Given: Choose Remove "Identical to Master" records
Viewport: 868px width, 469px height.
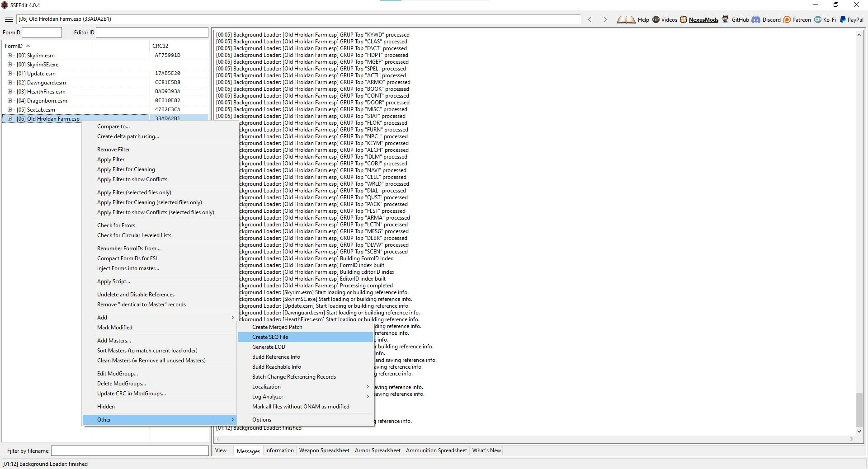Looking at the screenshot, I should tap(160, 305).
